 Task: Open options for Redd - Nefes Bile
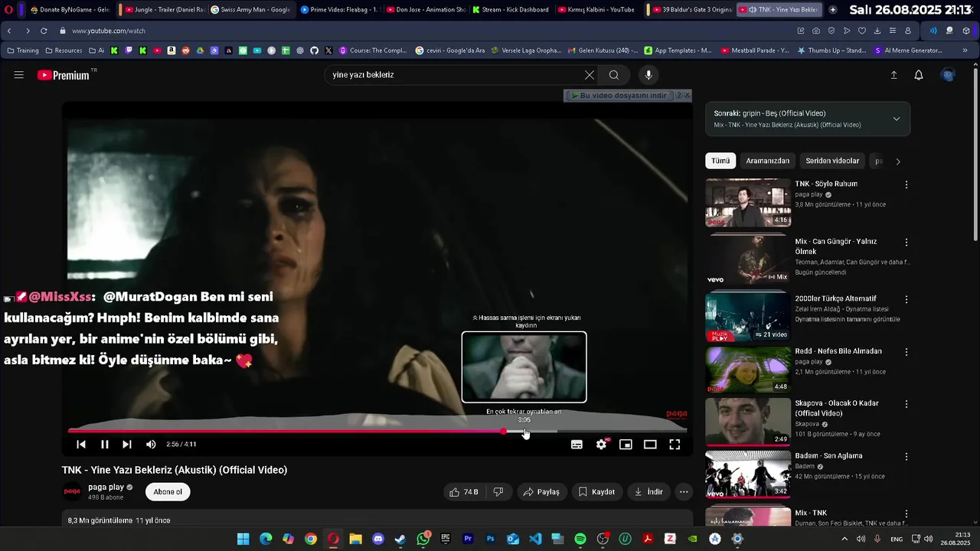906,352
